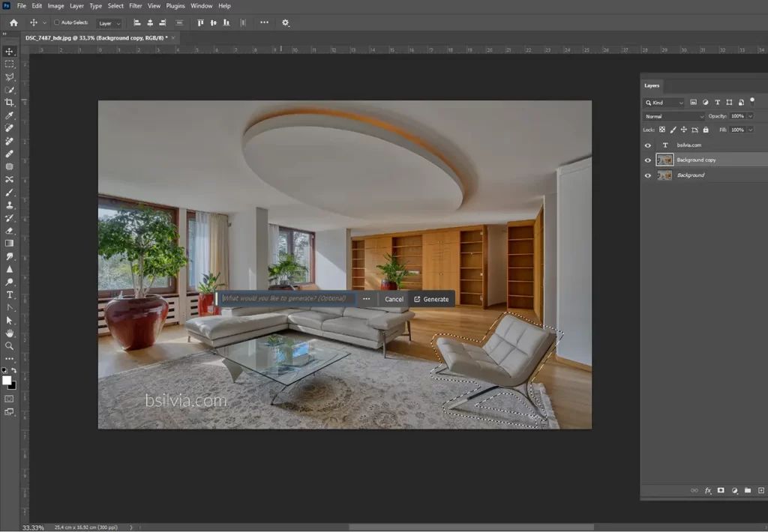Open the Opacity slider dropdown arrow

click(x=750, y=116)
